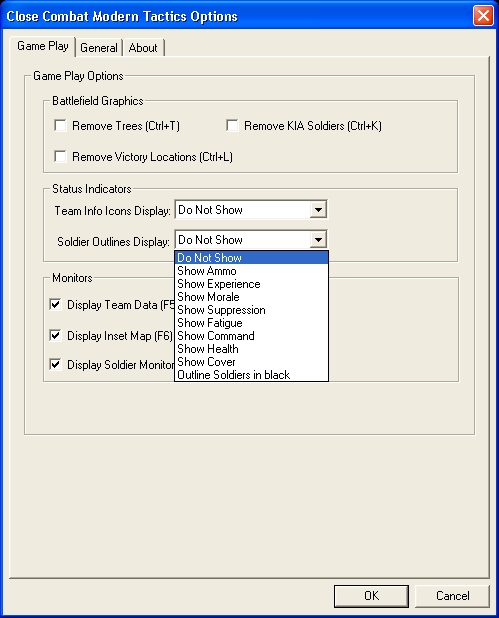Pick Outline Soldiers in black

click(x=251, y=375)
